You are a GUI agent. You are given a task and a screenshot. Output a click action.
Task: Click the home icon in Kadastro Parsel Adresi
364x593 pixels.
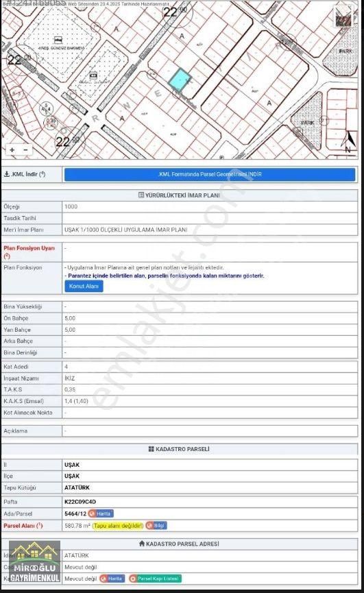[x=142, y=544]
